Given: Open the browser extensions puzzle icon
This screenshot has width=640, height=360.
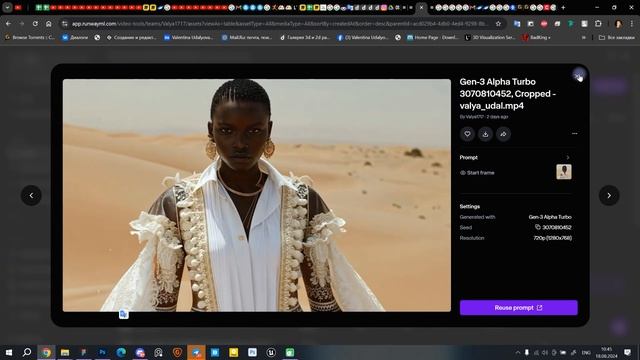Looking at the screenshot, I should coord(598,24).
